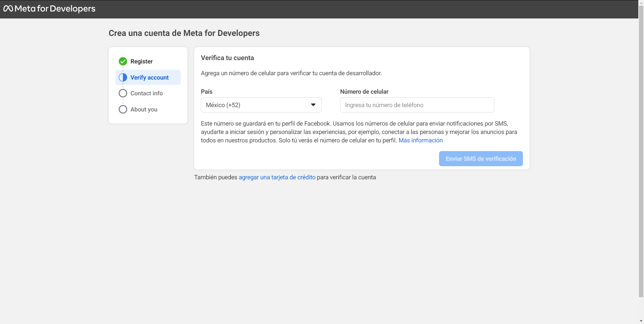Focus the phone number input field
The width and height of the screenshot is (644, 324).
click(x=417, y=105)
